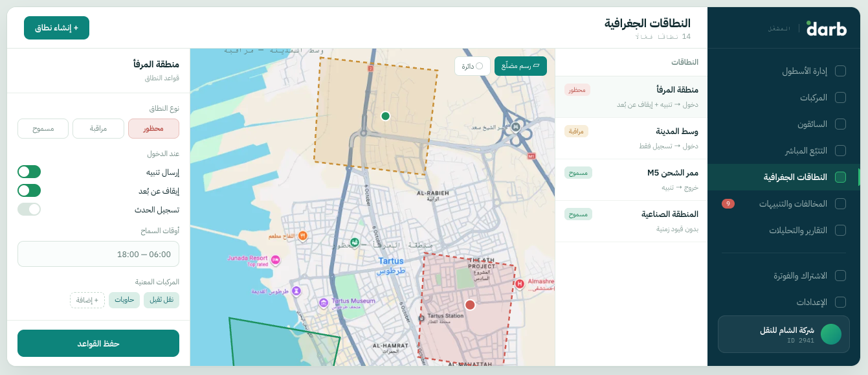
Task: Toggle the تسجيل الحدث switch
Action: [x=29, y=209]
